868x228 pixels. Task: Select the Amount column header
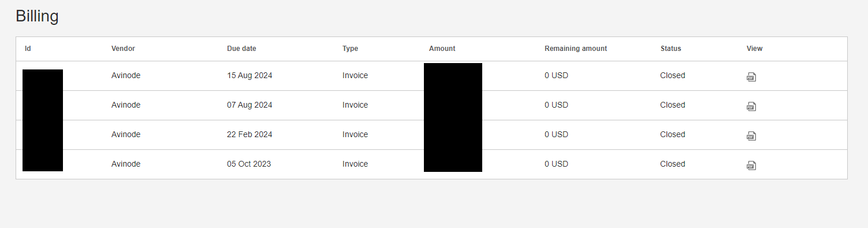click(x=442, y=49)
